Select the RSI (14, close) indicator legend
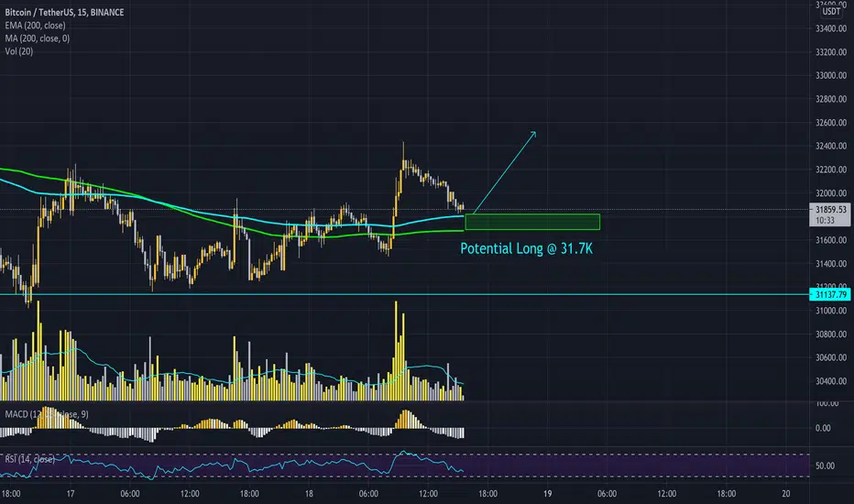 click(x=29, y=459)
